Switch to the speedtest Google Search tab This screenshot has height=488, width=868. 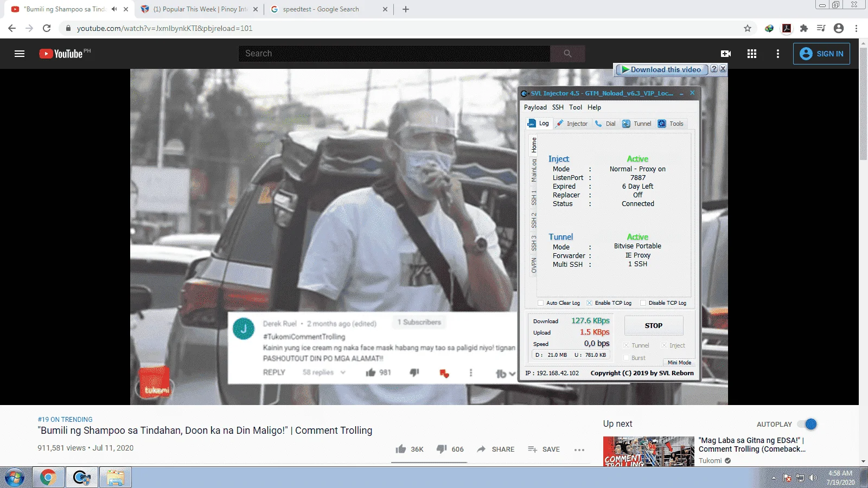(x=329, y=9)
